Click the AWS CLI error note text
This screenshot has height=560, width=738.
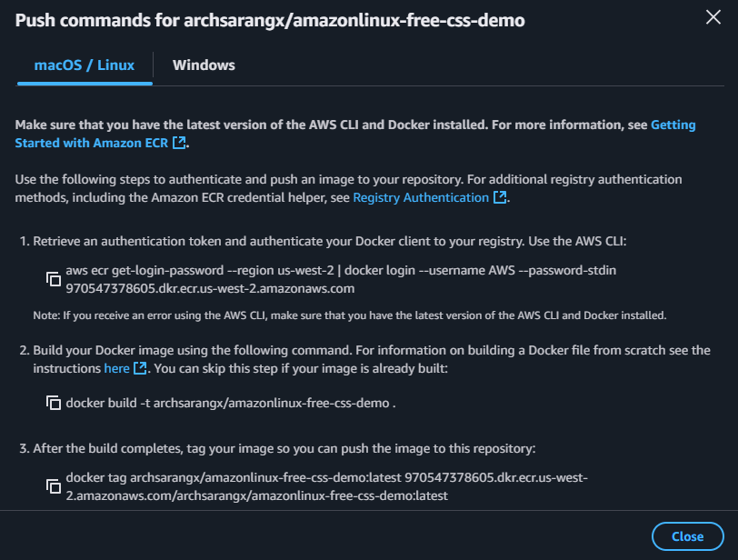pos(350,315)
